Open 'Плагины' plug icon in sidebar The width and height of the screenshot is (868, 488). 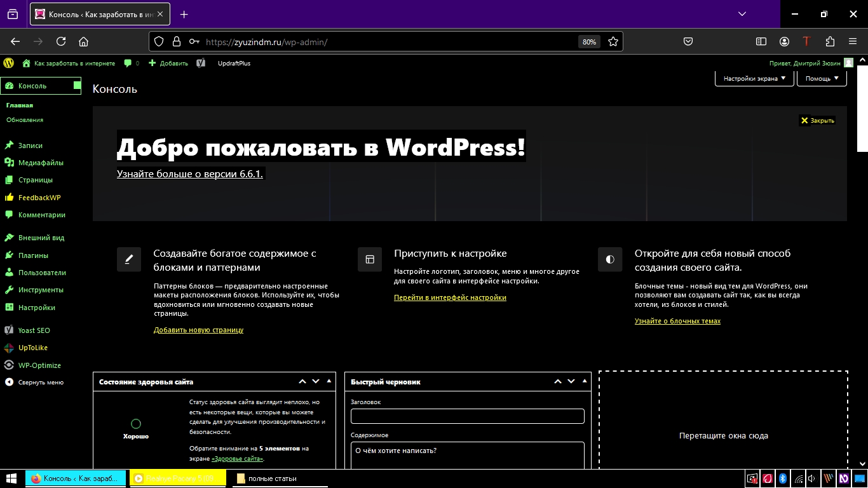click(9, 255)
